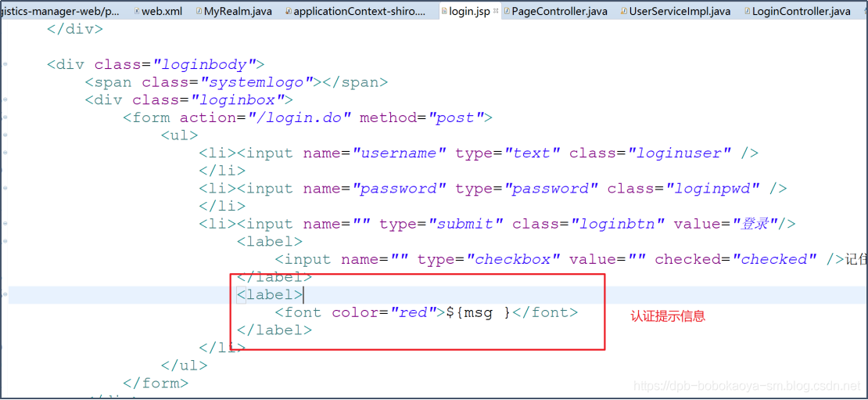Screen dimensions: 868x400
Task: Collapse the form action="/login.do" fold marker
Action: (5, 118)
